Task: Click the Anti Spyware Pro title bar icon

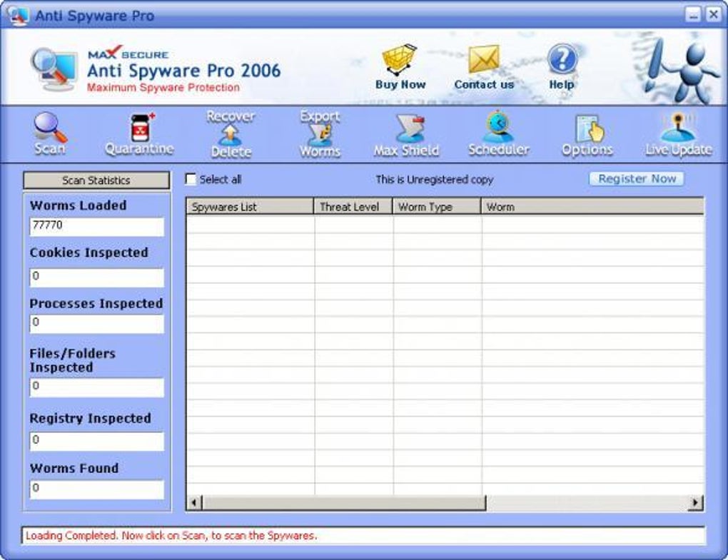Action: click(x=18, y=15)
